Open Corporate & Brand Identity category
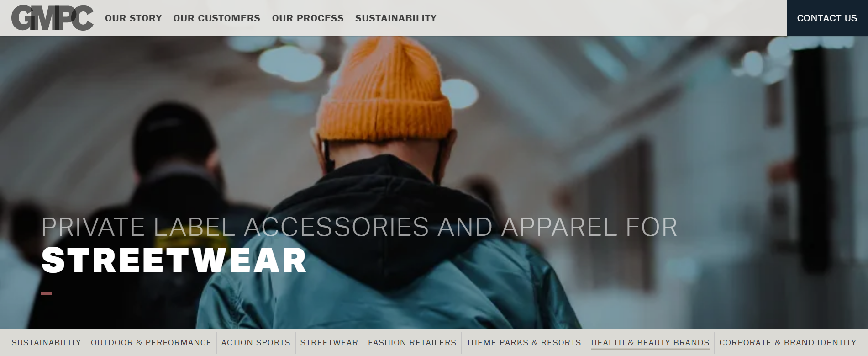Screen dimensions: 868x356 click(x=788, y=343)
